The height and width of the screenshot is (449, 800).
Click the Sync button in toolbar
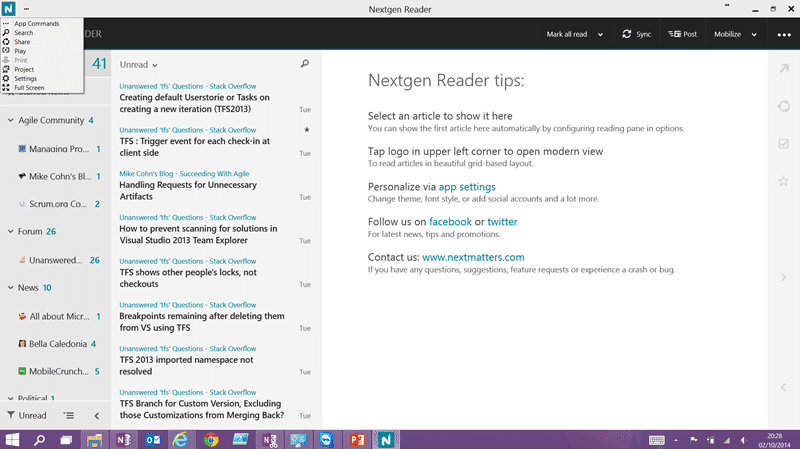click(636, 34)
